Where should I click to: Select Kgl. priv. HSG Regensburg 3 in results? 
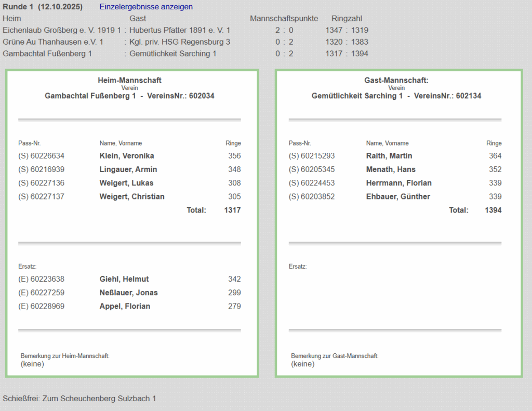[180, 42]
